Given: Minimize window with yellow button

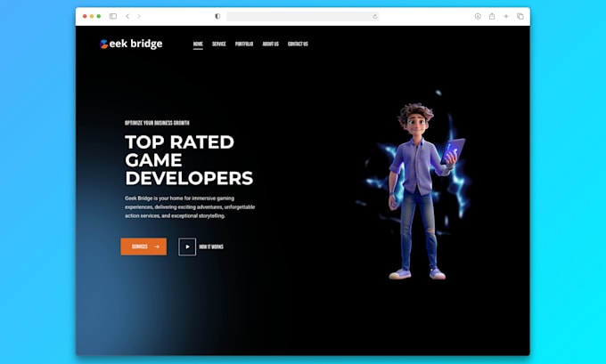Looking at the screenshot, I should point(92,16).
